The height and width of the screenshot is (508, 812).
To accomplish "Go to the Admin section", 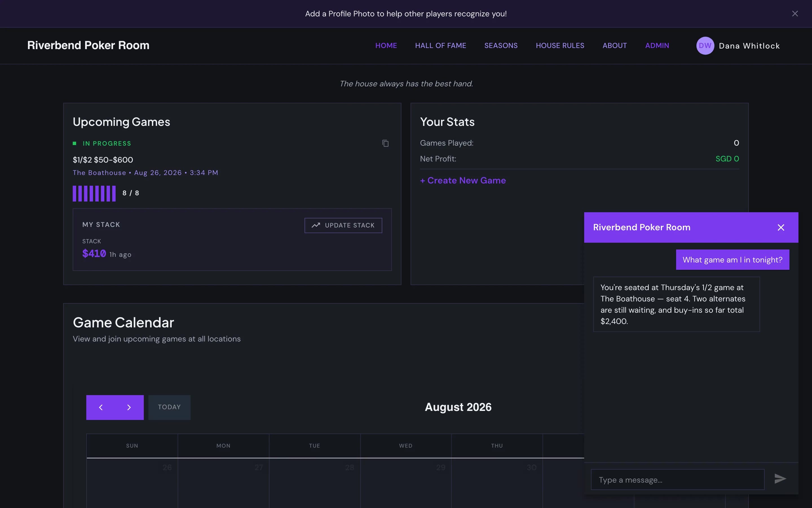I will 657,45.
